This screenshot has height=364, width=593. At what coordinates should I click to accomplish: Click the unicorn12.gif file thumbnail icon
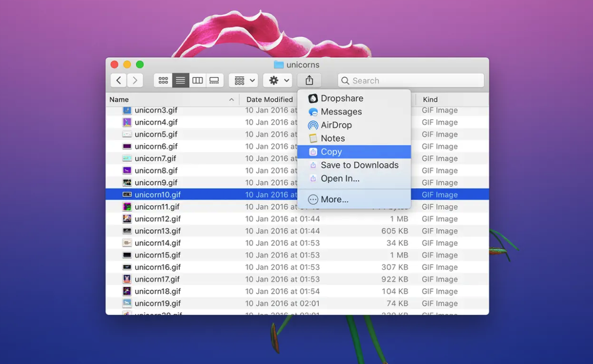tap(127, 219)
